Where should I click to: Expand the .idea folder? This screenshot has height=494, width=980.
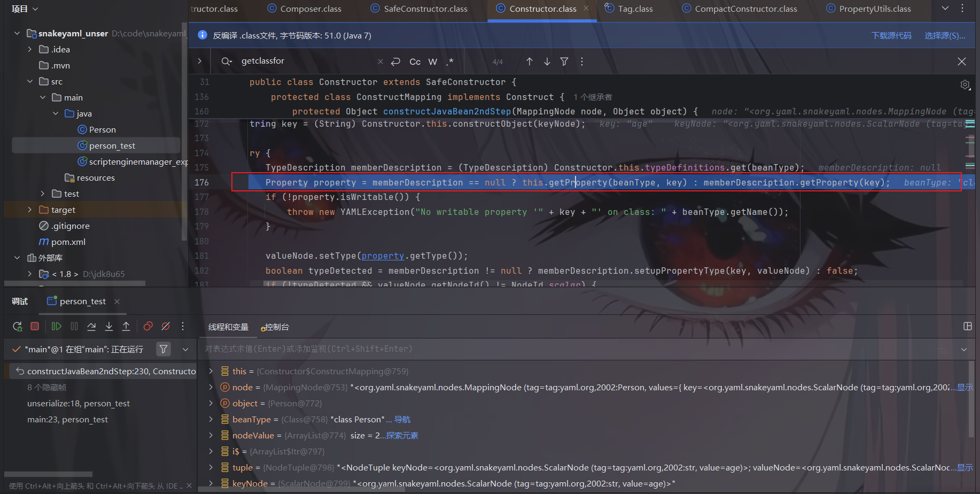[30, 49]
